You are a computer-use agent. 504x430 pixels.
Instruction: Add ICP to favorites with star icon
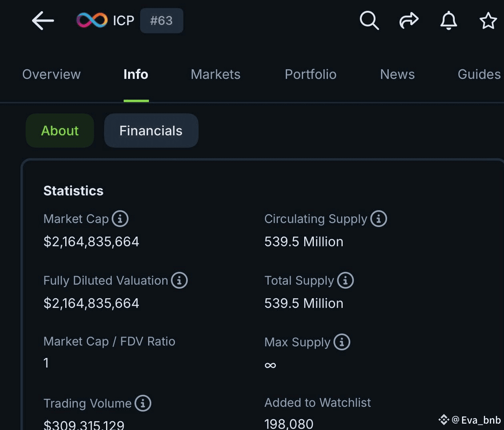[x=488, y=20]
